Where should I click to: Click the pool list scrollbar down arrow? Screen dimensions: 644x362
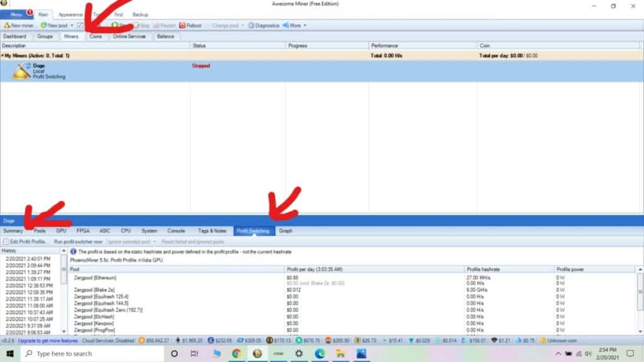coord(640,331)
